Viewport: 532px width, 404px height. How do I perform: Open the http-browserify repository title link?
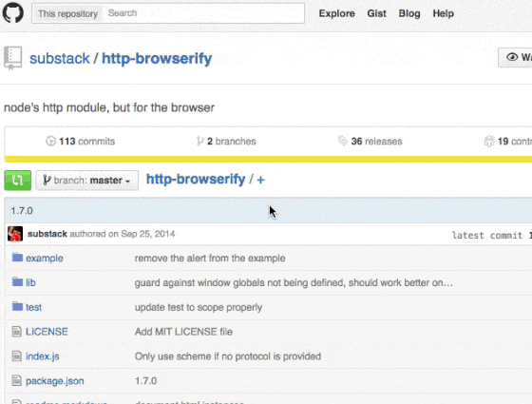pyautogui.click(x=157, y=58)
